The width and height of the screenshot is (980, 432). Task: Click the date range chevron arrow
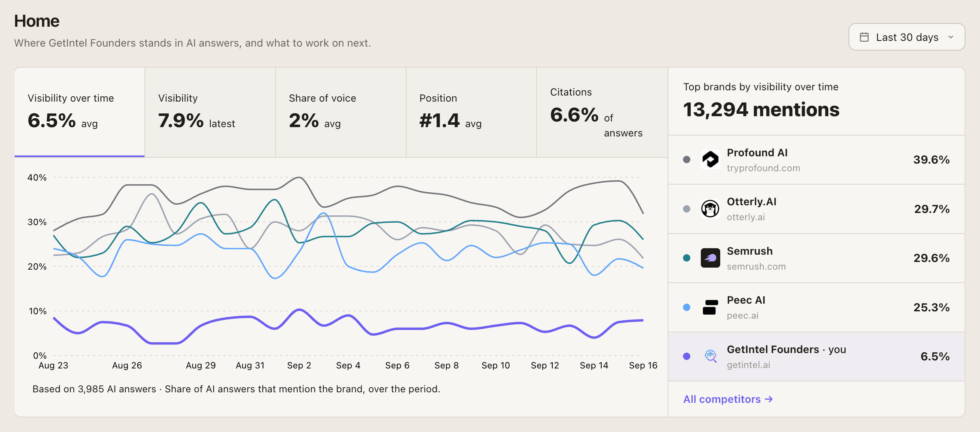tap(951, 37)
